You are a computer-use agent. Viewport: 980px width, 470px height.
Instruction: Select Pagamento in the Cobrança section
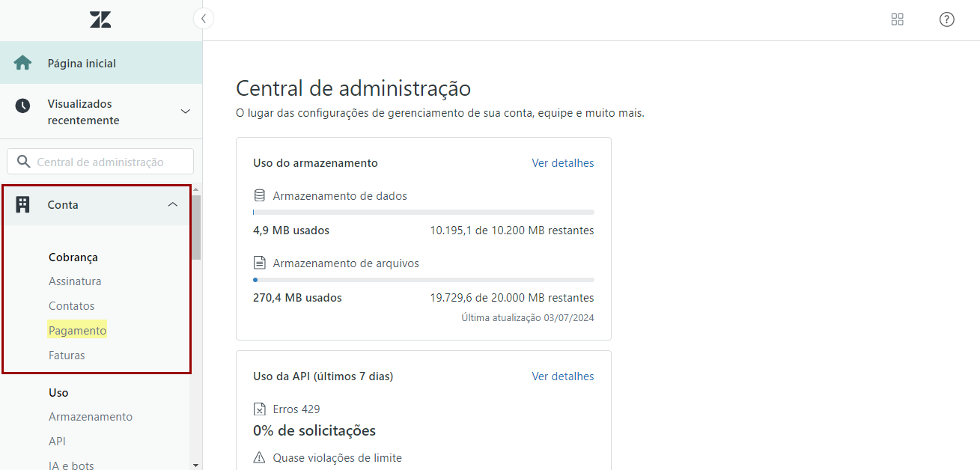click(78, 331)
